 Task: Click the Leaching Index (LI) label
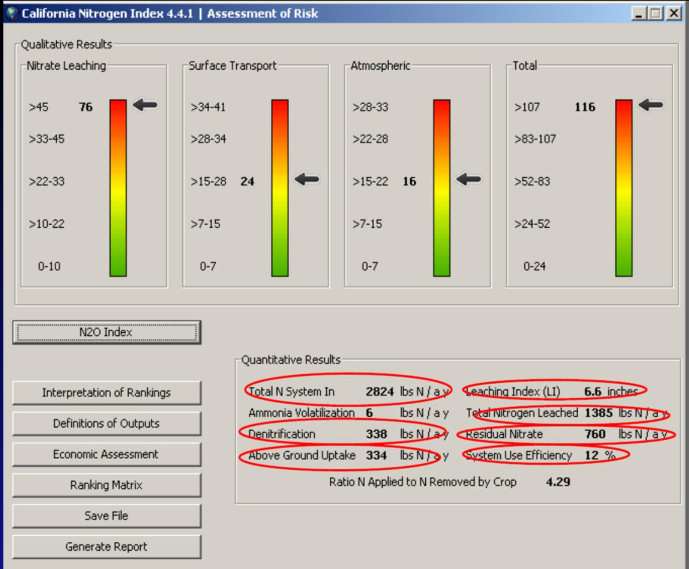(513, 391)
